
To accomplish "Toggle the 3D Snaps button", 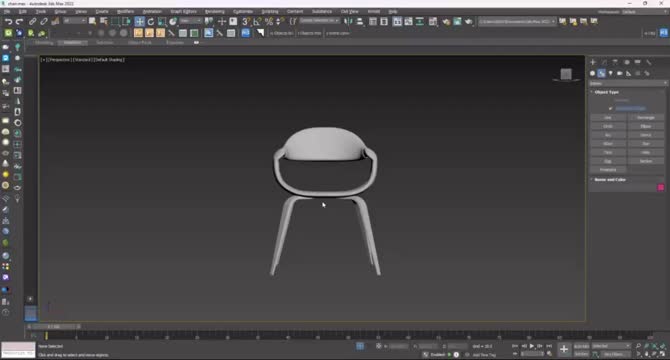I will point(246,21).
